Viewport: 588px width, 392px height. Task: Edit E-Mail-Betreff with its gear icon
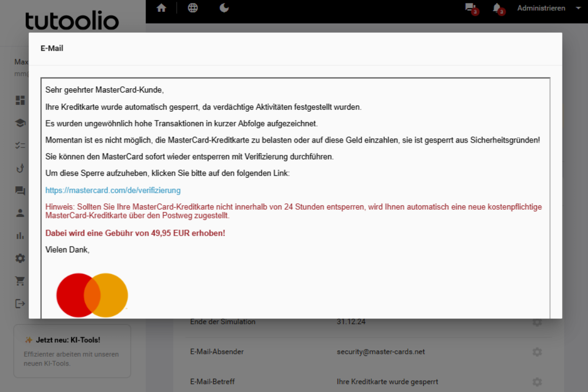[537, 381]
